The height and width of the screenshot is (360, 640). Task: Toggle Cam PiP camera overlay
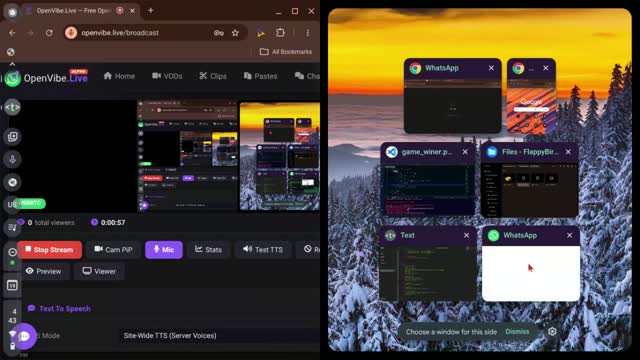tap(113, 249)
